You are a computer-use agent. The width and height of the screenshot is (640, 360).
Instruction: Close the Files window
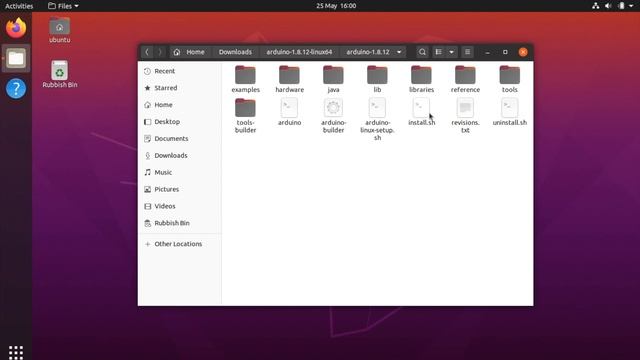pyautogui.click(x=523, y=52)
